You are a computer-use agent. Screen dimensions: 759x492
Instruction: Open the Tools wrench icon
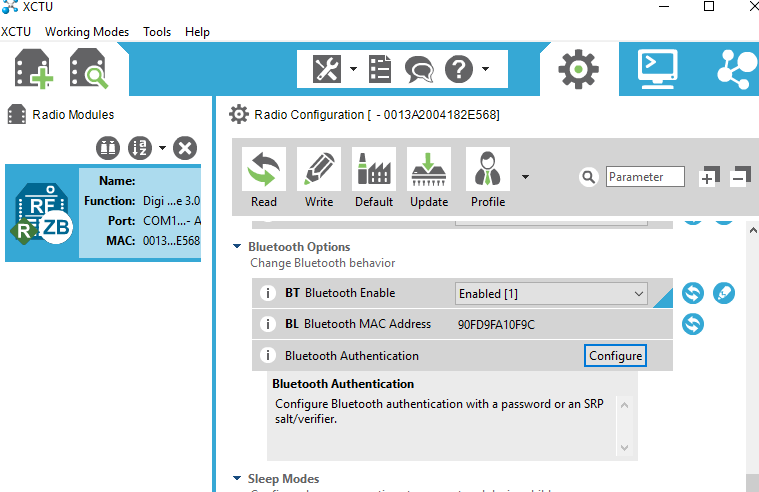coord(327,69)
